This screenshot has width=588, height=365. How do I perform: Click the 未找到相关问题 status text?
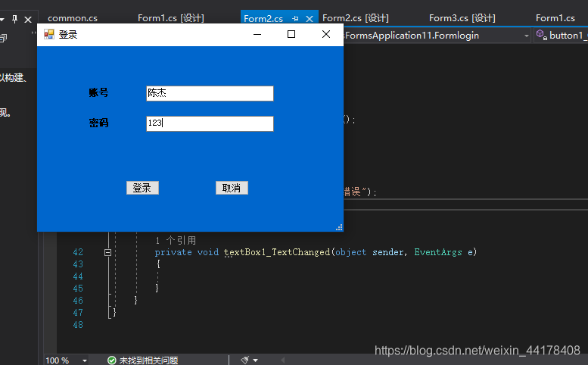(x=148, y=360)
